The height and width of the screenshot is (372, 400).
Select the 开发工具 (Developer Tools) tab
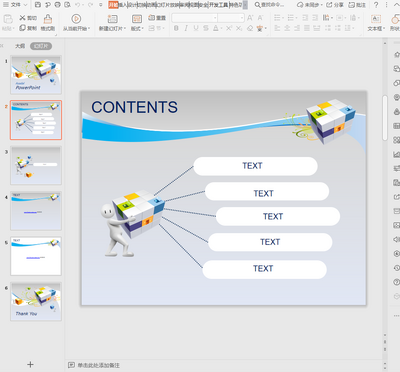(x=219, y=5)
